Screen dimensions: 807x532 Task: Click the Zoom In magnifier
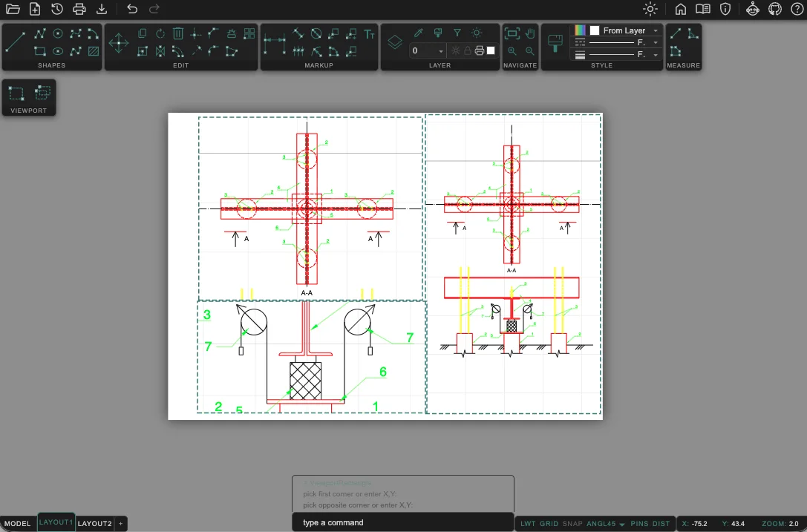click(x=512, y=51)
